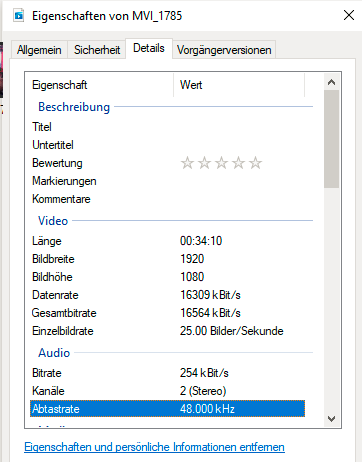This screenshot has width=362, height=462.
Task: Open the Sicherheit tab
Action: pyautogui.click(x=97, y=50)
